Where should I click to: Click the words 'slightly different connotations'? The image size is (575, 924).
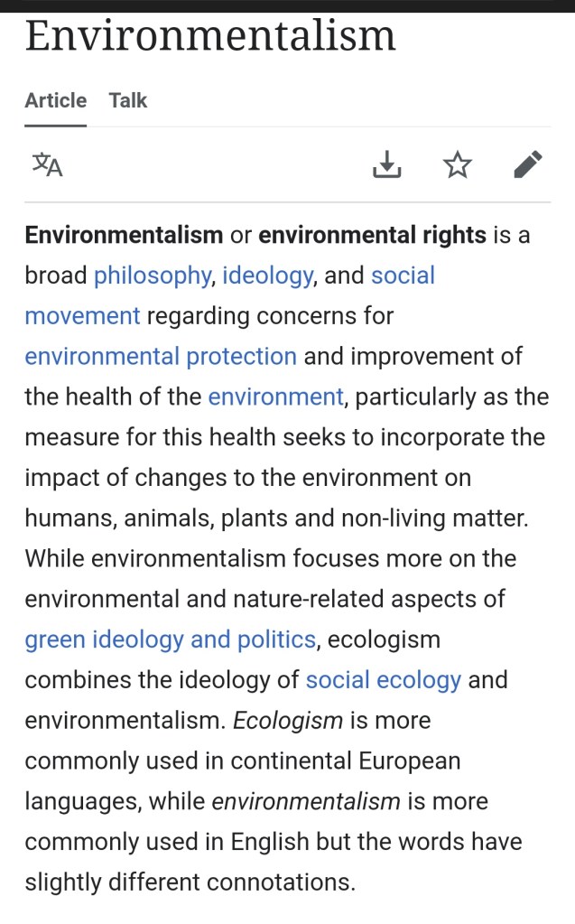coord(190,882)
